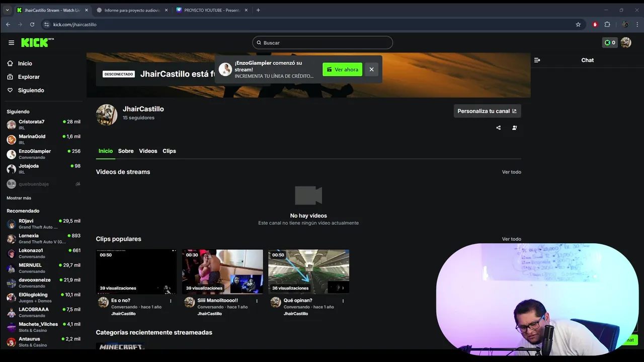644x362 pixels.
Task: Open the Kicks balance counter
Action: pos(610,43)
